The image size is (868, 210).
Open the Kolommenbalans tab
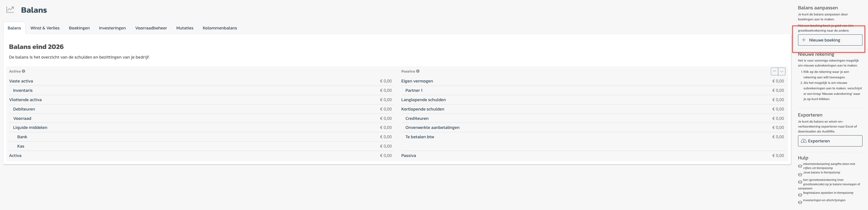[220, 28]
